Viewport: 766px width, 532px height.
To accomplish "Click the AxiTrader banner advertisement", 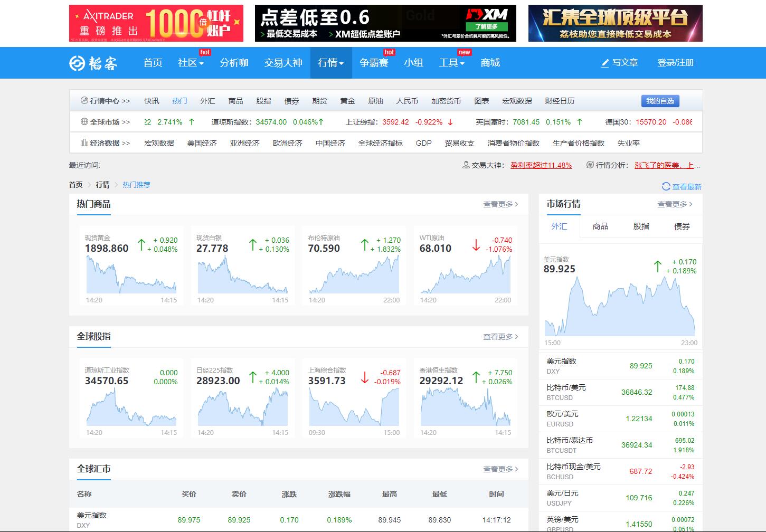I will pos(156,23).
